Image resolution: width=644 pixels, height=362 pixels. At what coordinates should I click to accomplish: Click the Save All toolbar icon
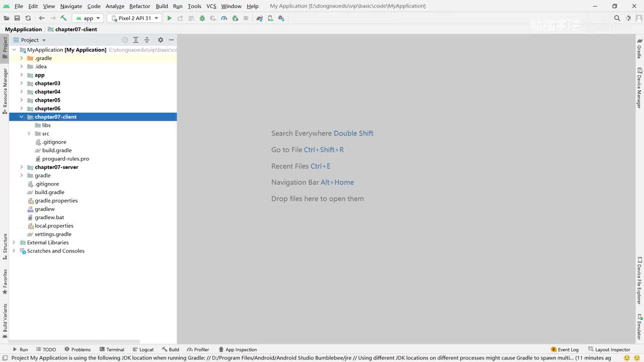(x=17, y=18)
